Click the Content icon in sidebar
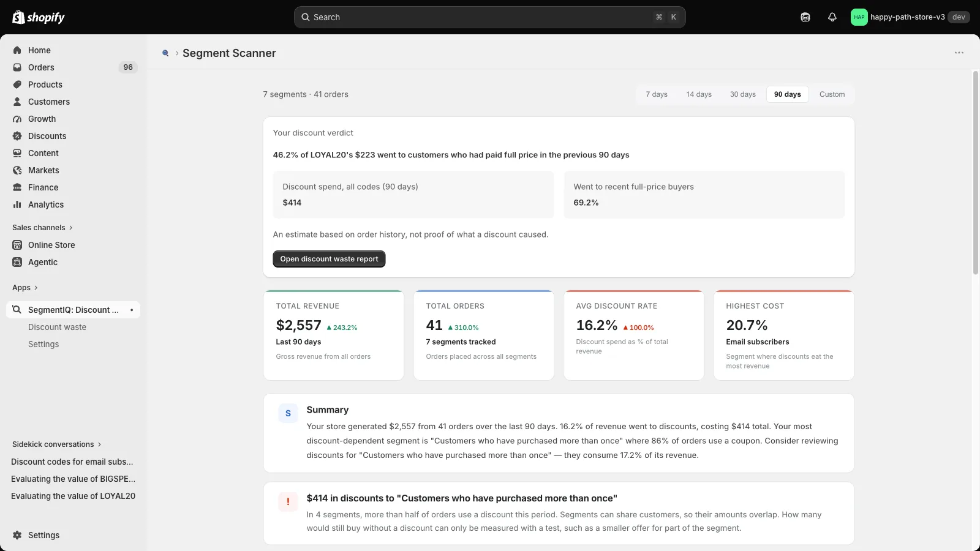This screenshot has width=980, height=551. point(17,153)
